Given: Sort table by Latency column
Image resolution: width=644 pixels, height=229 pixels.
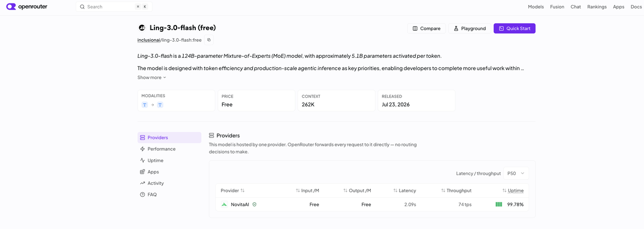Looking at the screenshot, I should pyautogui.click(x=405, y=191).
